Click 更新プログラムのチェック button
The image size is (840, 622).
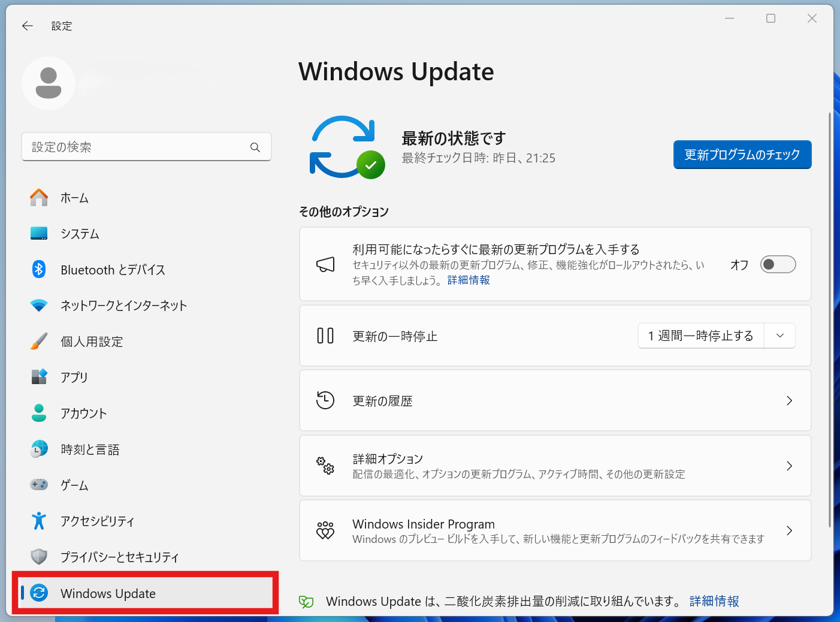[x=742, y=155]
